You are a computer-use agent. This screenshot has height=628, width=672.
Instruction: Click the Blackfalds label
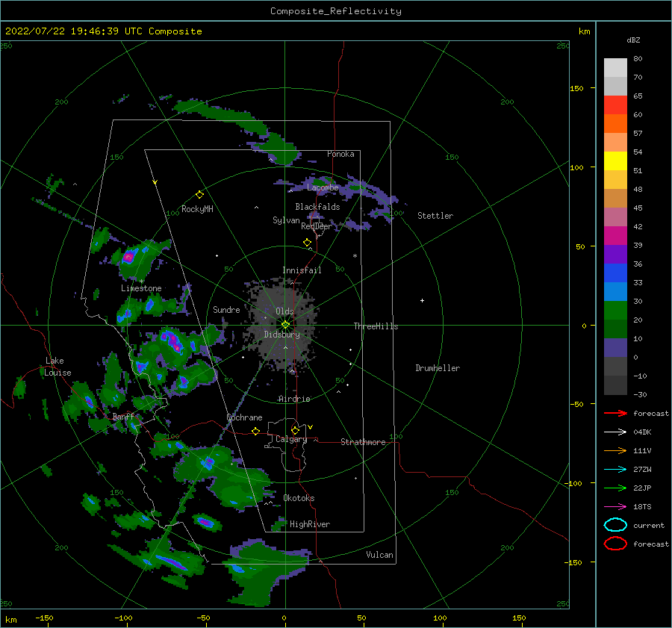coord(317,207)
